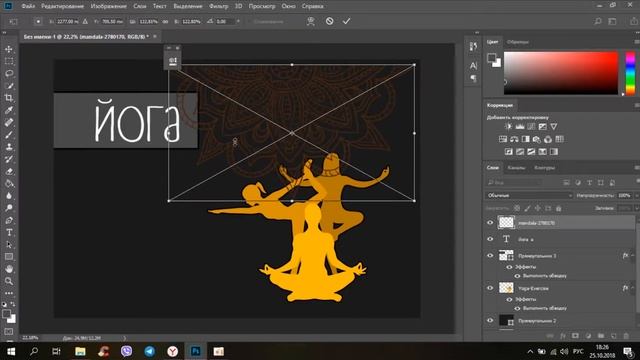Image resolution: width=640 pixels, height=360 pixels.
Task: Select the Path Selection arrow tool
Action: (x=9, y=245)
